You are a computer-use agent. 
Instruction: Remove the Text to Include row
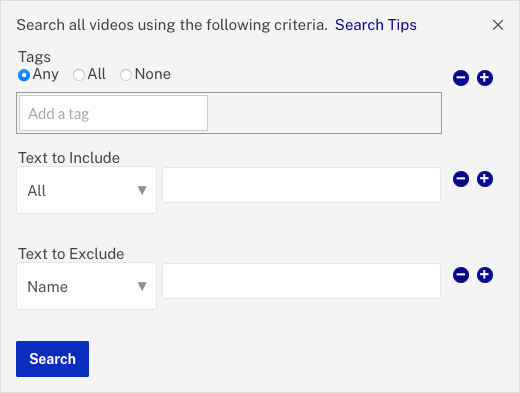coord(461,179)
